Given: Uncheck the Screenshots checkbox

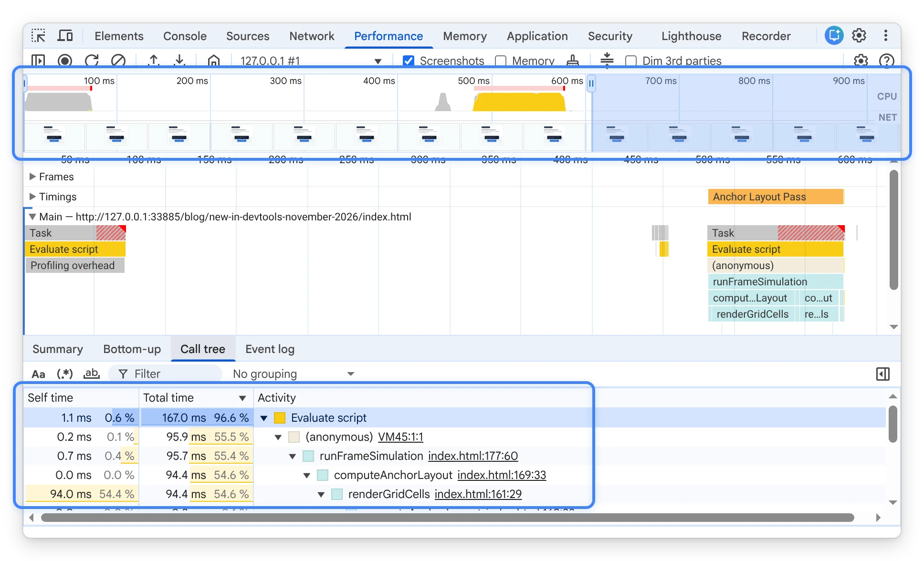Looking at the screenshot, I should (x=408, y=61).
